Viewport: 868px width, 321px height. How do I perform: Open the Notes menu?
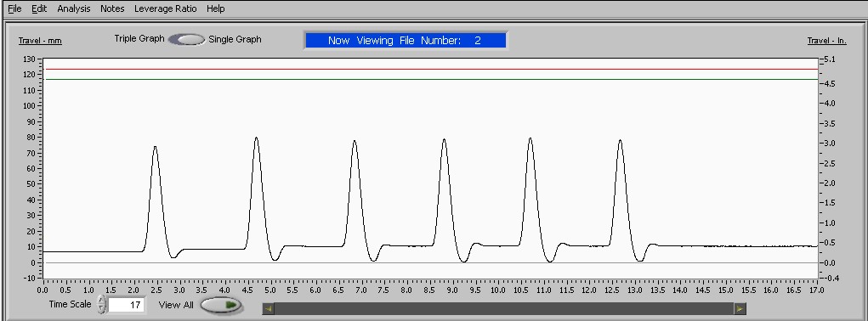pos(112,8)
